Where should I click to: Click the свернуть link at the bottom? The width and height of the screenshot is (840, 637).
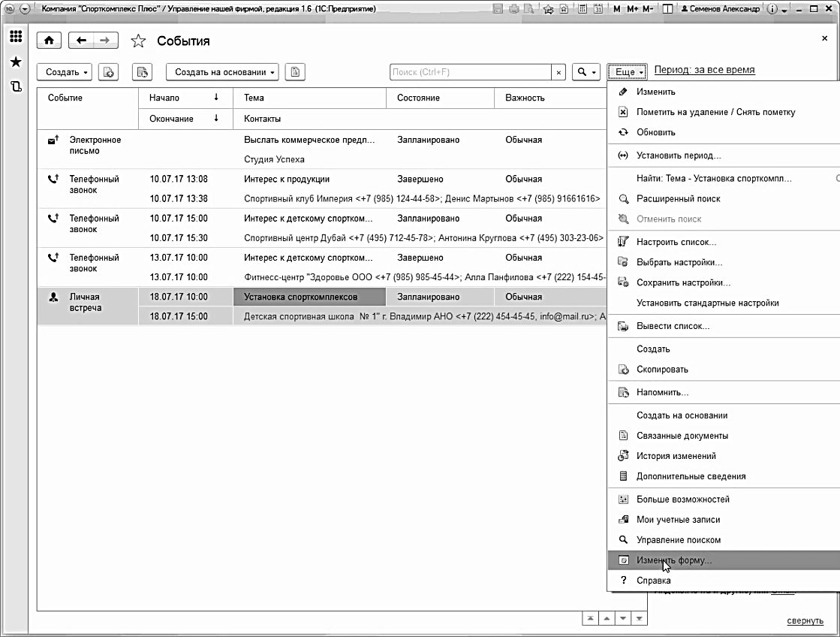[x=805, y=620]
